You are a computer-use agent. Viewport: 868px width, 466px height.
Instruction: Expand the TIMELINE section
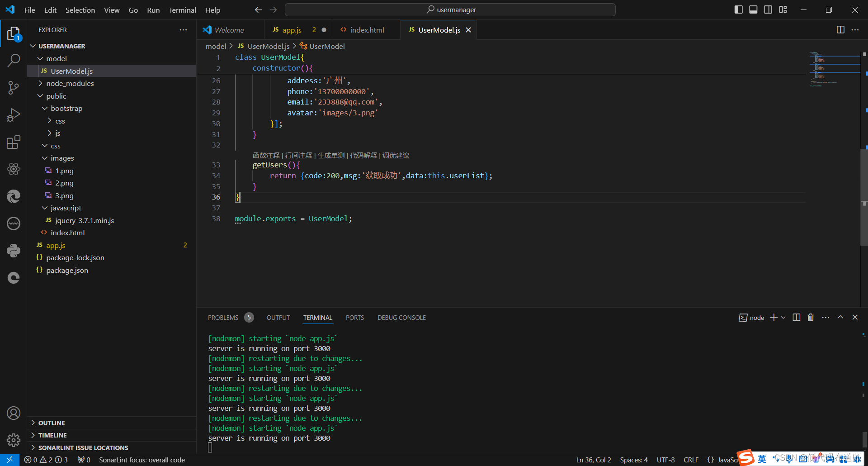point(112,435)
